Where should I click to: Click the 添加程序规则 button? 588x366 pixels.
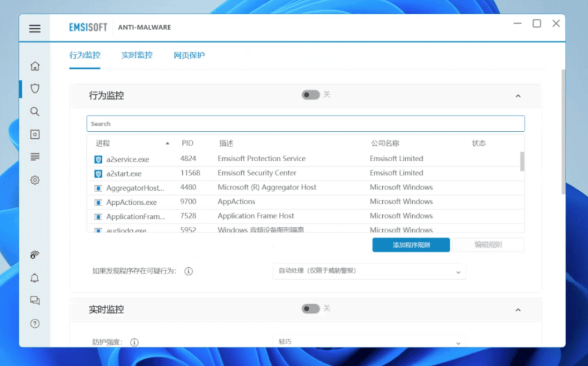pos(411,245)
